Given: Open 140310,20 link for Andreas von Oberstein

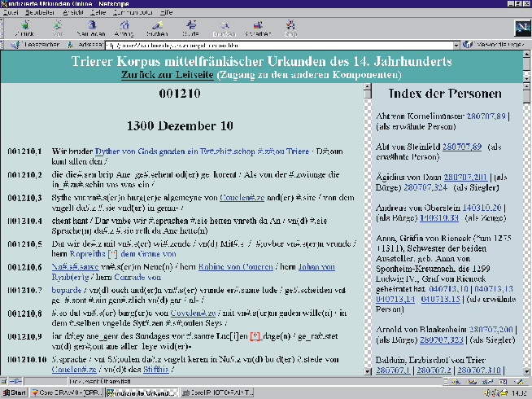Looking at the screenshot, I should 482,208.
